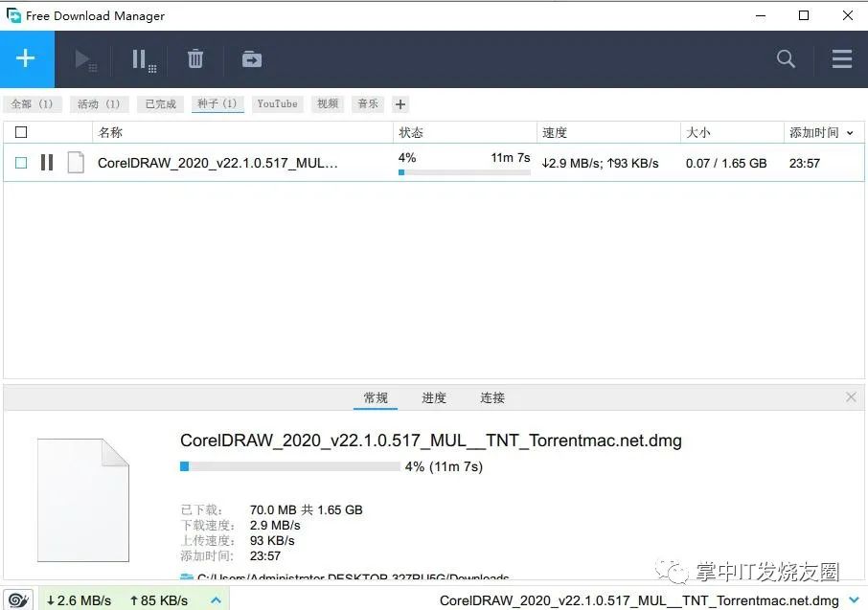Click details panel progress bar
The image size is (868, 610).
coord(290,466)
